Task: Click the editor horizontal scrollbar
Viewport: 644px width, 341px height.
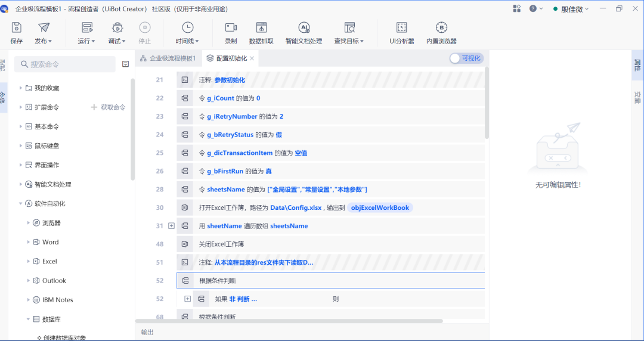Action: pyautogui.click(x=289, y=321)
